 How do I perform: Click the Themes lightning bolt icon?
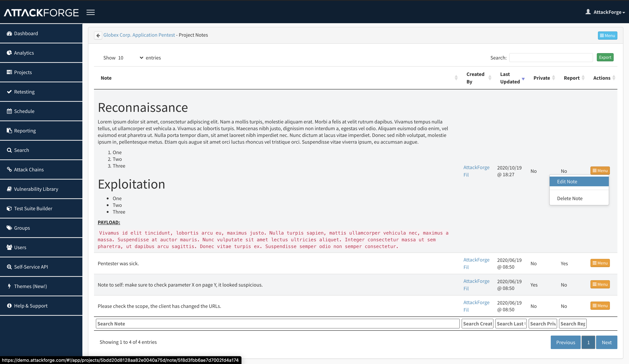(9, 286)
